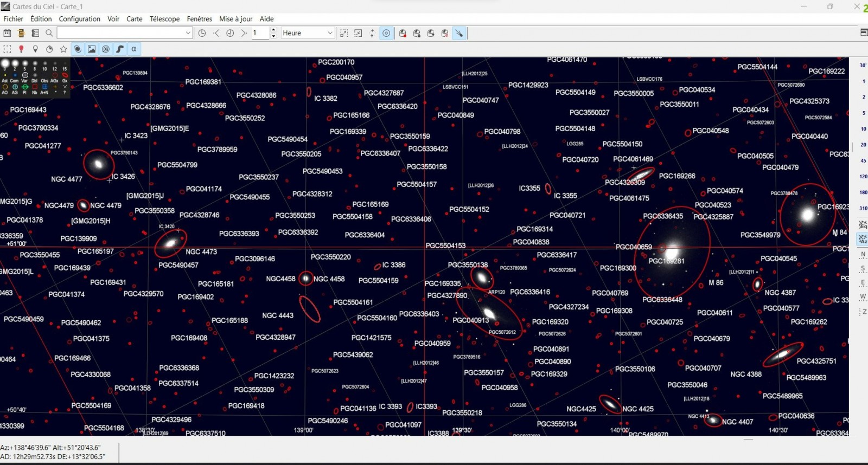Decrease the time step value
The width and height of the screenshot is (868, 465).
click(273, 36)
